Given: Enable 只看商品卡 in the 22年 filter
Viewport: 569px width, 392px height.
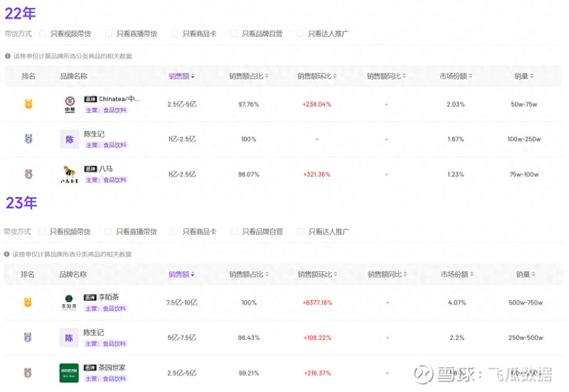Looking at the screenshot, I should coord(174,33).
